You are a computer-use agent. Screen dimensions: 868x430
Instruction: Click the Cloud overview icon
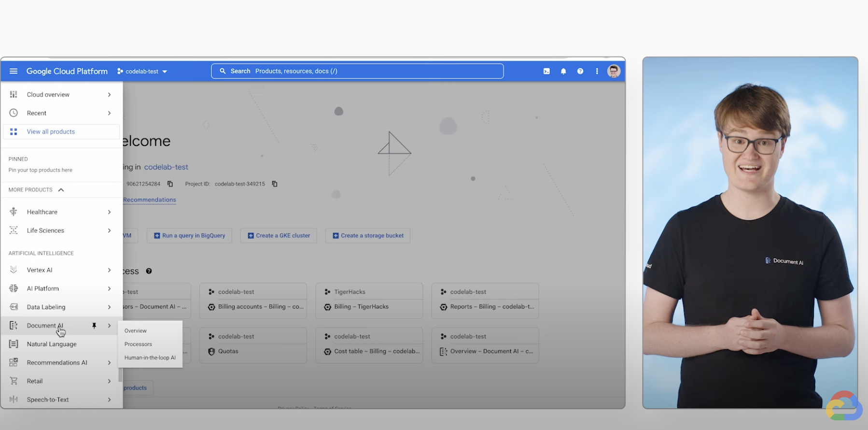click(x=14, y=94)
